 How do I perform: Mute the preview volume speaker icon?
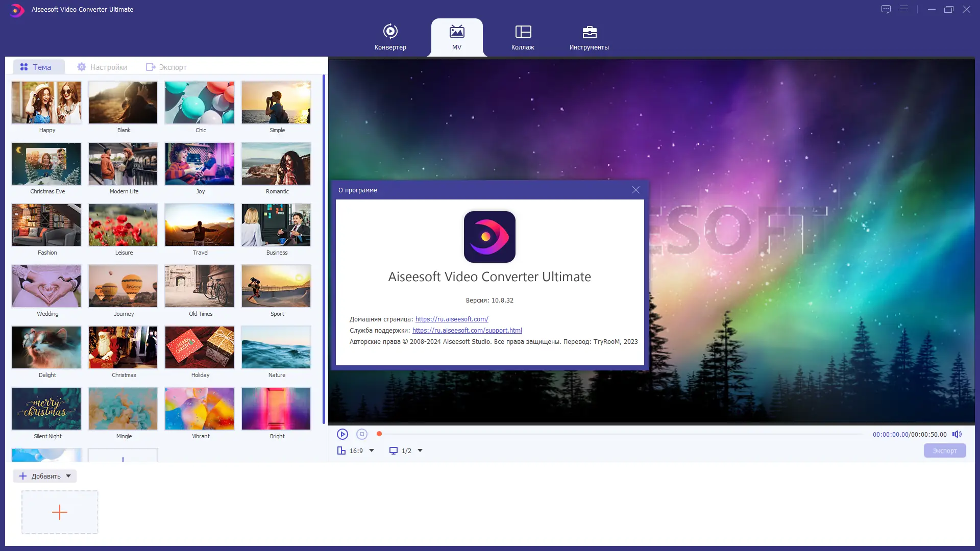coord(957,434)
